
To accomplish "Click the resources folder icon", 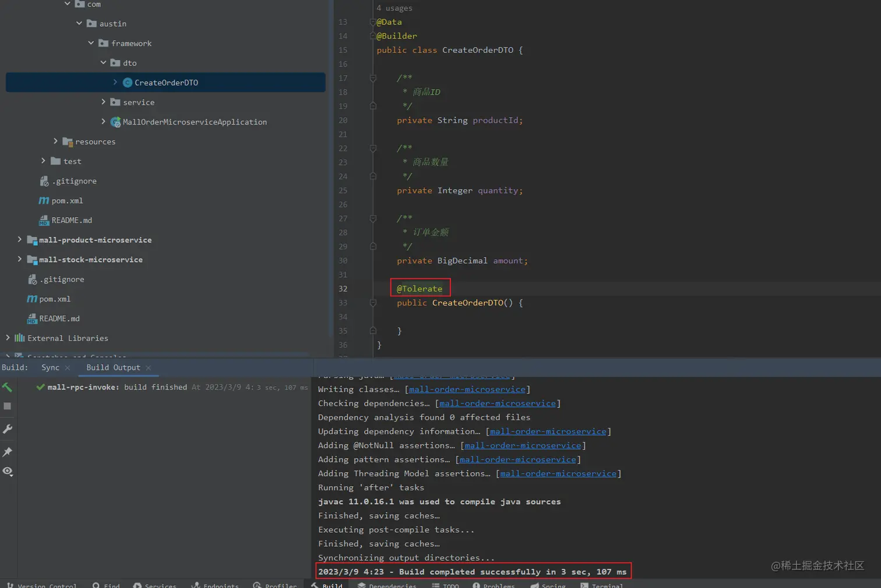I will coord(68,141).
